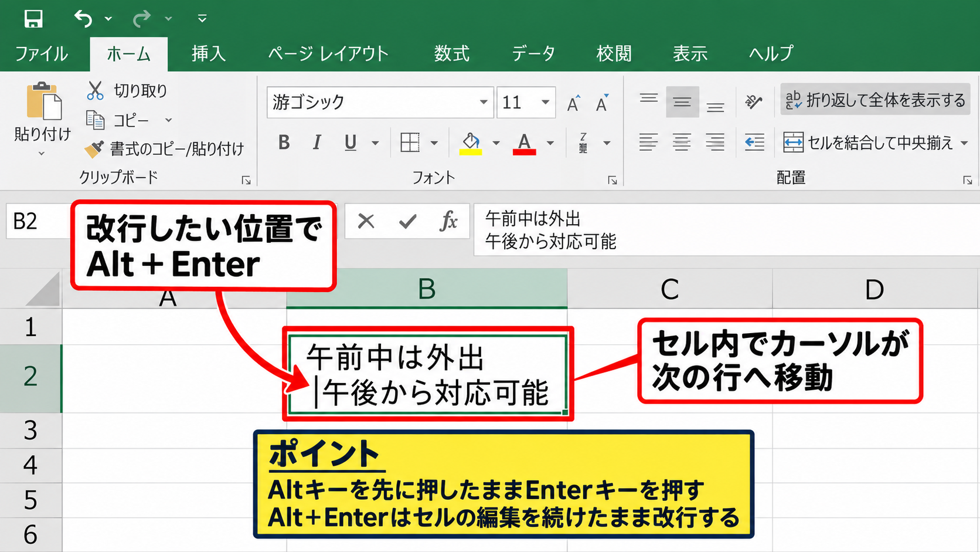Click the formula bar cancel X icon
The height and width of the screenshot is (552, 980).
(366, 221)
